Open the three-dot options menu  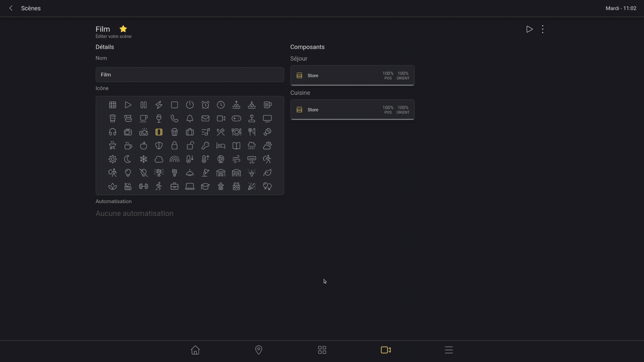(543, 29)
